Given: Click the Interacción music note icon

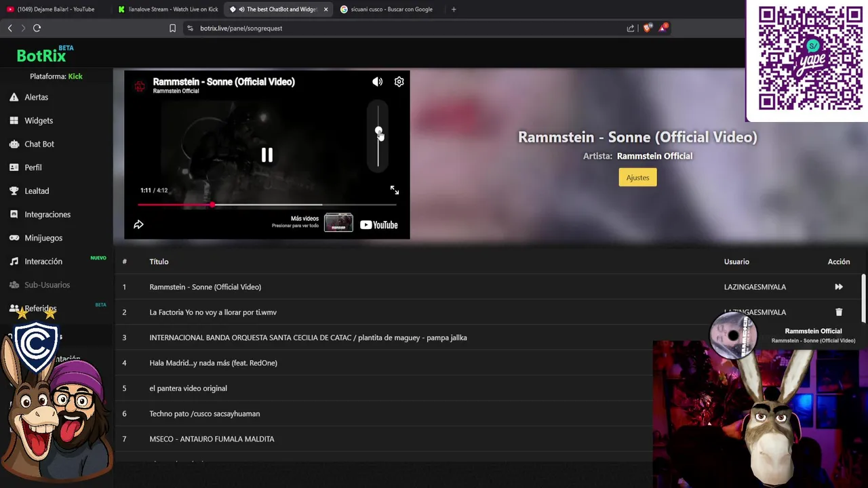Looking at the screenshot, I should click(14, 261).
